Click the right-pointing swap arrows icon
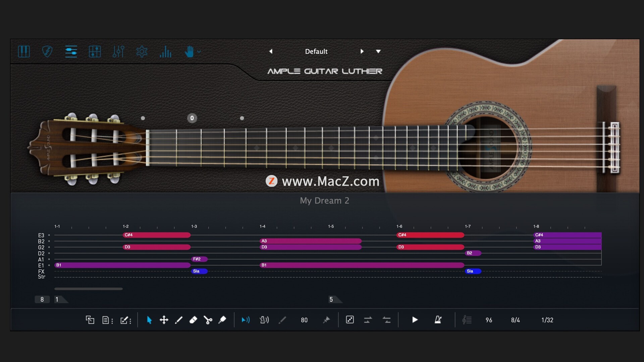 point(368,320)
